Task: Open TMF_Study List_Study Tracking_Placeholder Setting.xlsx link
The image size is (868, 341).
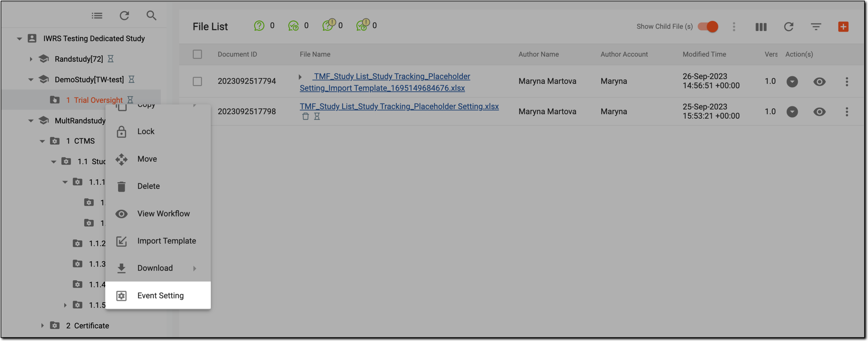Action: coord(399,106)
